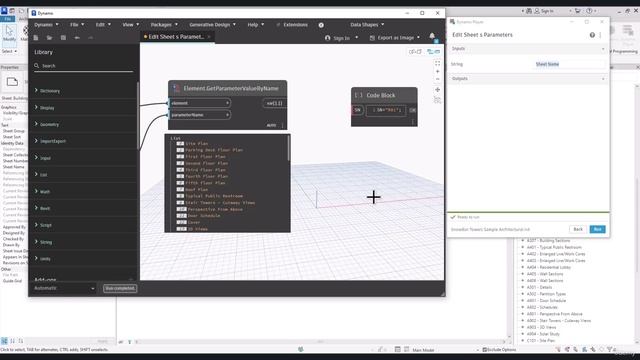The width and height of the screenshot is (640, 360).
Task: Expand the String library category
Action: [84, 242]
